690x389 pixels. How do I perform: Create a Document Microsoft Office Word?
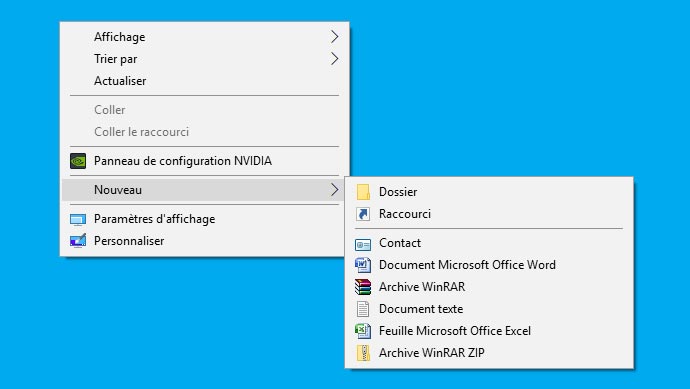click(489, 265)
